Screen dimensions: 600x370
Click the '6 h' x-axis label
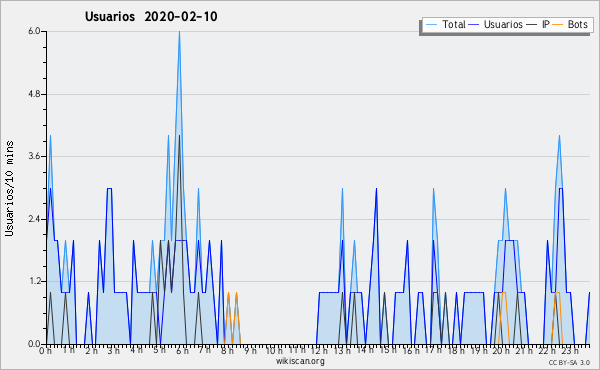click(x=182, y=350)
